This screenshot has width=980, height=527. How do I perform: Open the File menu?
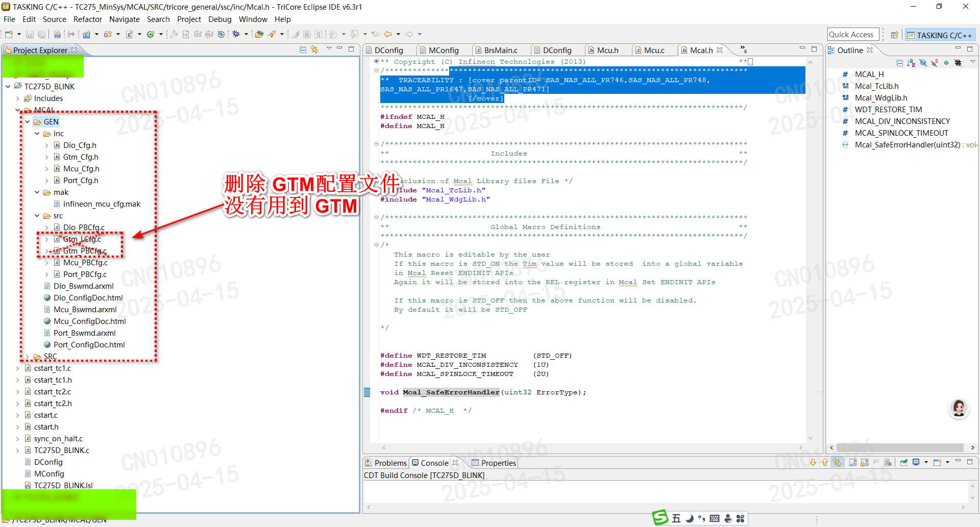[x=9, y=19]
